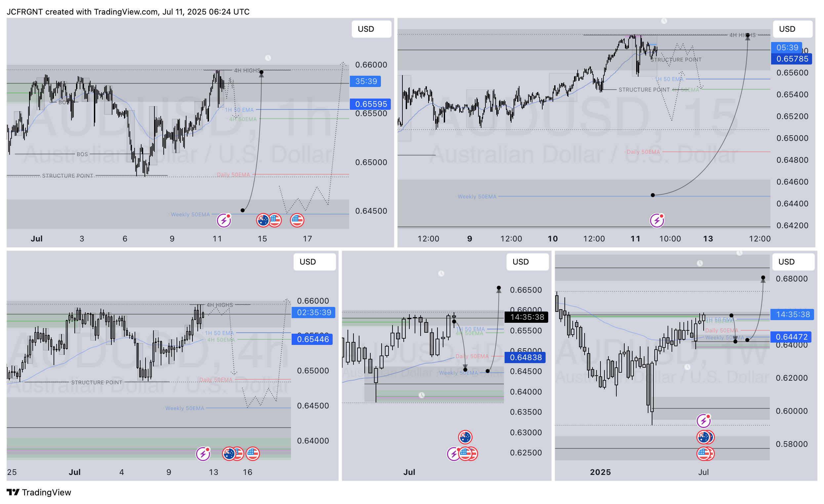
Task: Click the 0.64200 axis value on 15-minute chart
Action: 792,226
